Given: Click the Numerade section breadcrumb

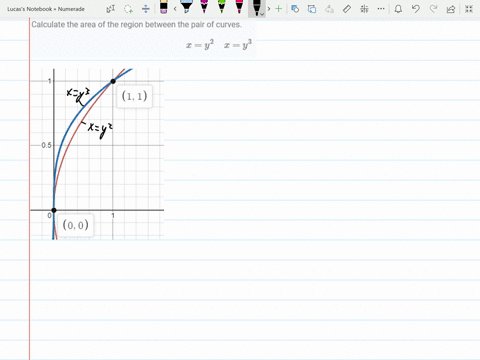Looking at the screenshot, I should pos(71,9).
